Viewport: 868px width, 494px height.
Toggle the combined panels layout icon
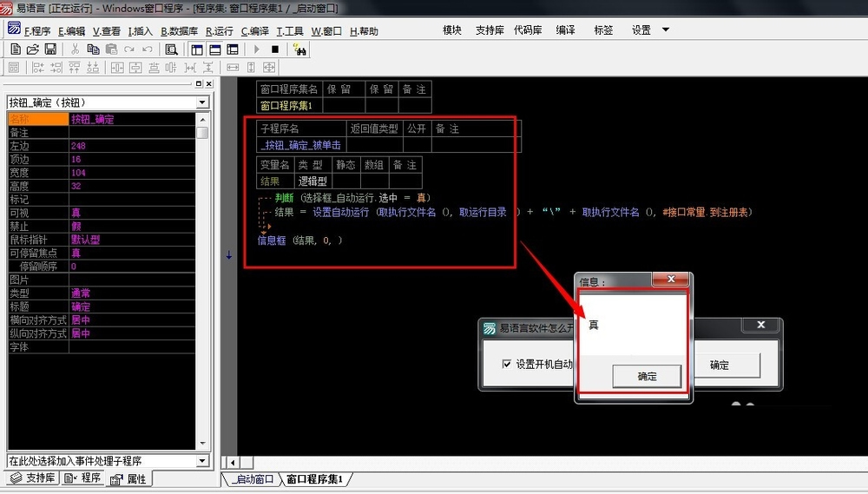pyautogui.click(x=233, y=49)
